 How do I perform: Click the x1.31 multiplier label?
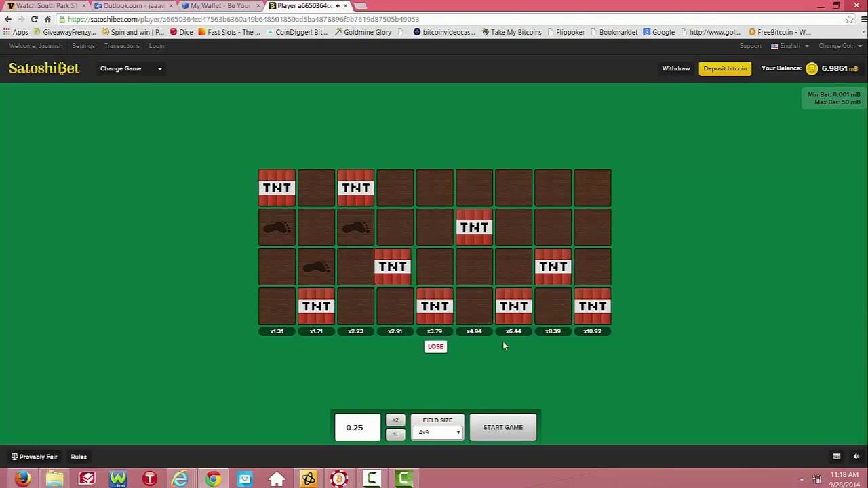(x=277, y=331)
